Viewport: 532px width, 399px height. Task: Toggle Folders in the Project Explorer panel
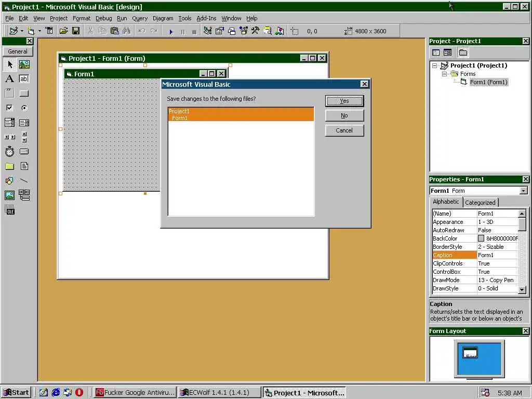tap(463, 52)
